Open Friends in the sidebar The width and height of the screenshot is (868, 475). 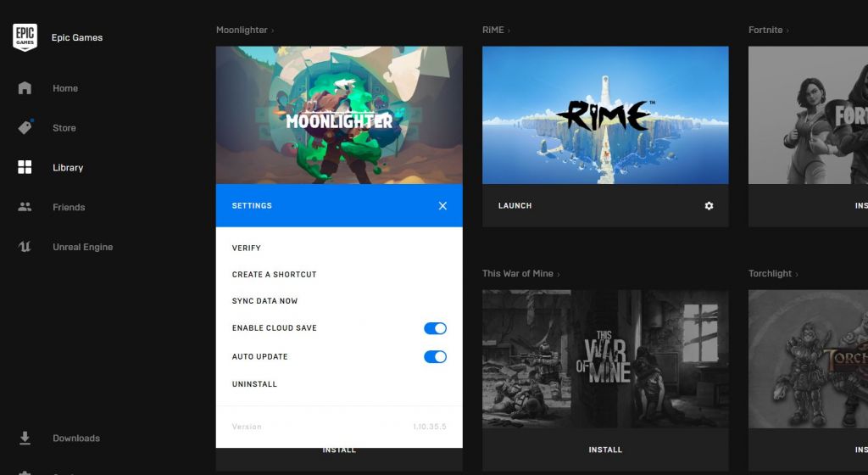tap(69, 207)
